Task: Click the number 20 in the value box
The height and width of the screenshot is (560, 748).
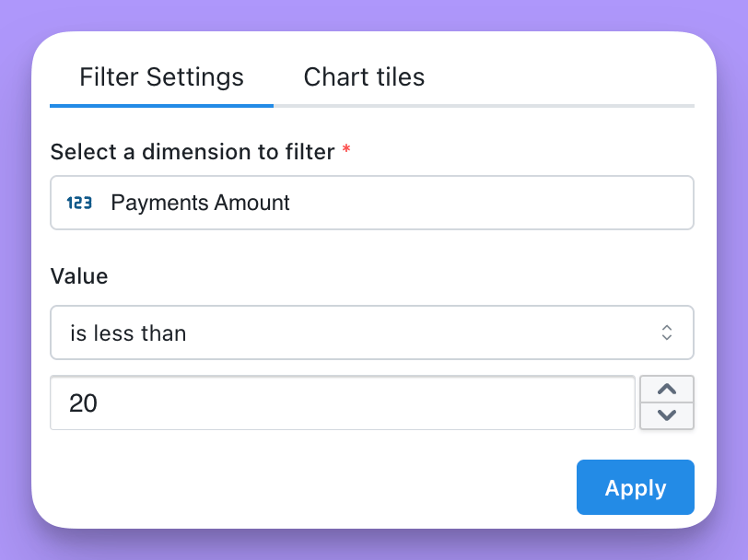Action: pos(83,403)
